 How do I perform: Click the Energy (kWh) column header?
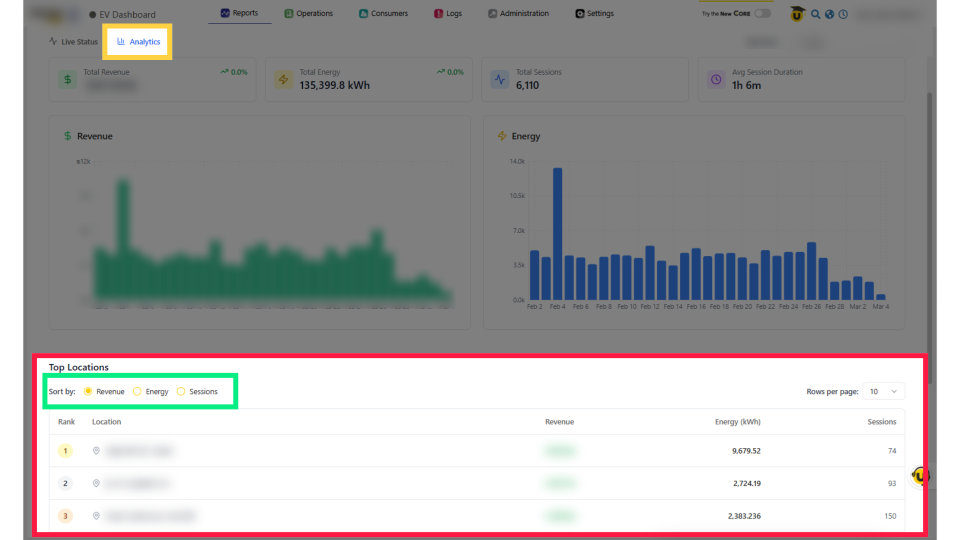click(x=737, y=422)
